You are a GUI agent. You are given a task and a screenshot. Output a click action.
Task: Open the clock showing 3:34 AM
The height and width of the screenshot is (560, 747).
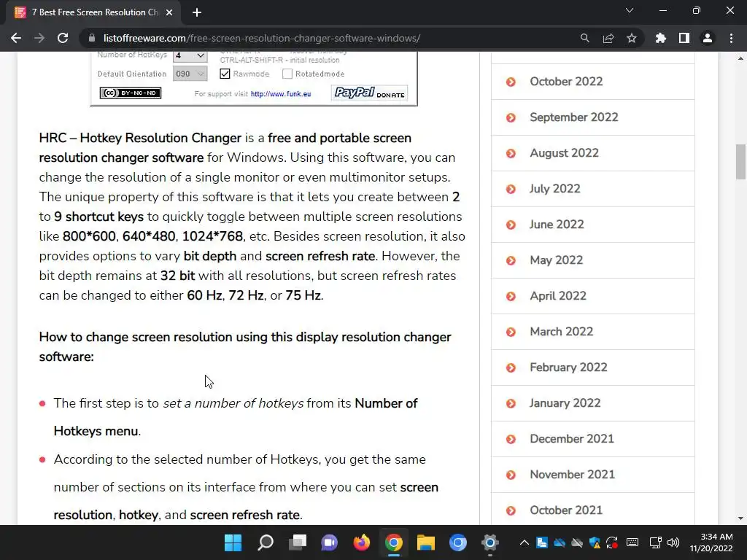click(711, 542)
